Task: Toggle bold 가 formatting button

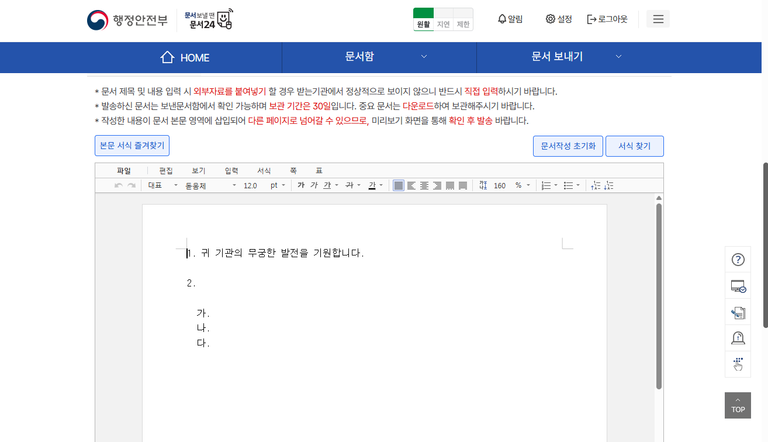Action: tap(301, 186)
